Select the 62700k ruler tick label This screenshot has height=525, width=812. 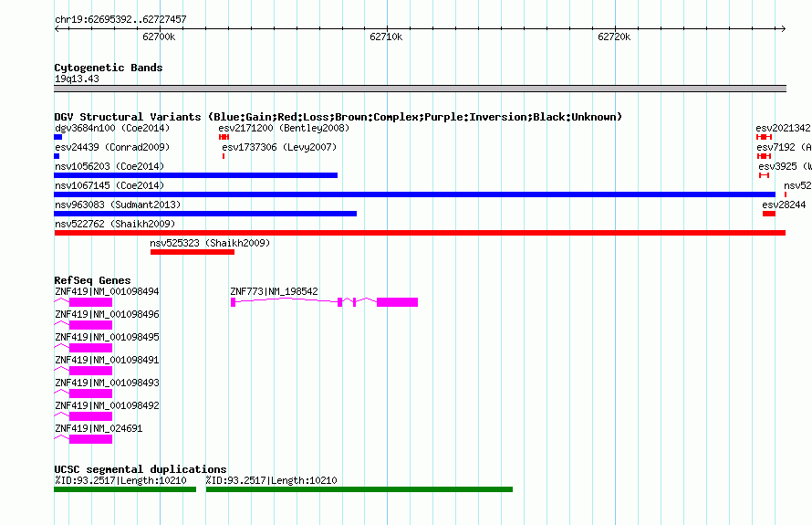pos(159,37)
